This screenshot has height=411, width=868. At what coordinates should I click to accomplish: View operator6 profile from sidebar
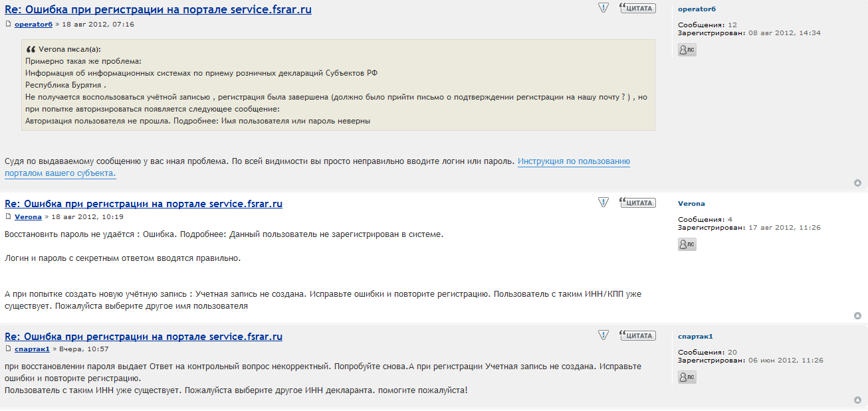pos(697,9)
